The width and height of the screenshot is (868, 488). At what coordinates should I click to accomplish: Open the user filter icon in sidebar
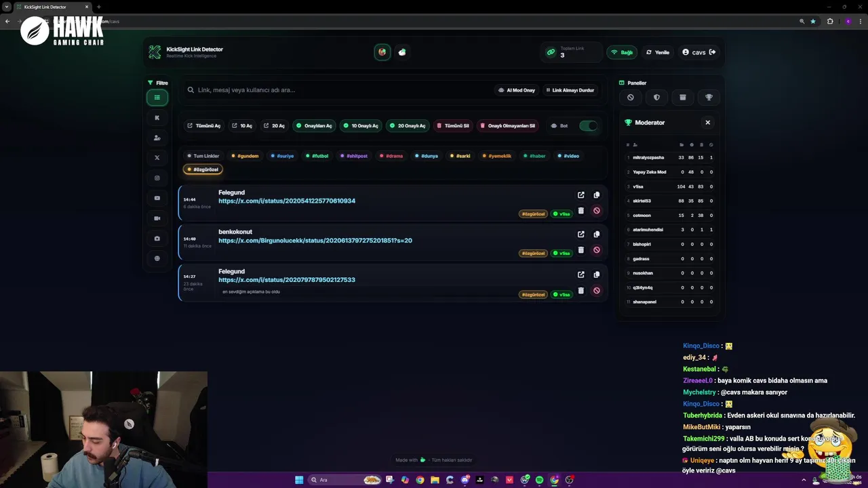(157, 138)
